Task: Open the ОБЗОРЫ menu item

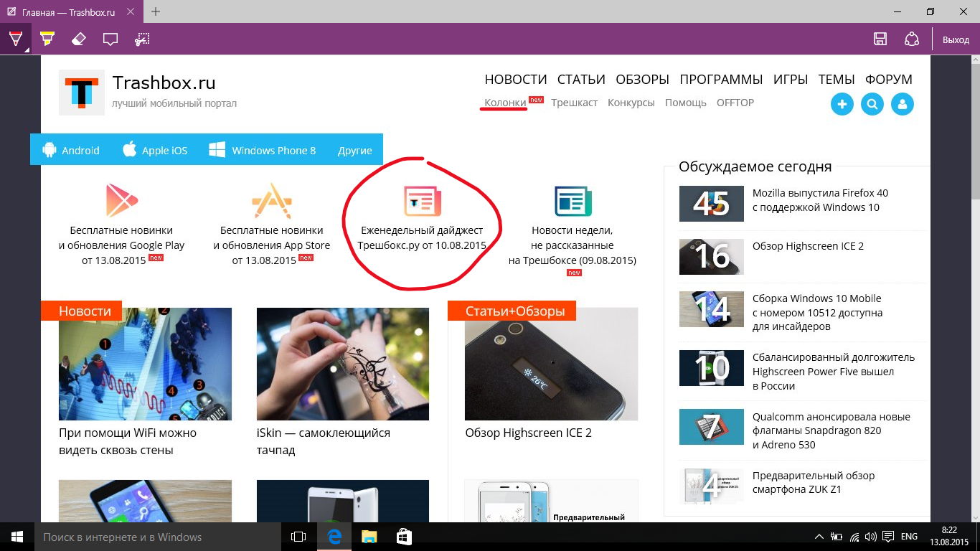Action: pyautogui.click(x=642, y=80)
